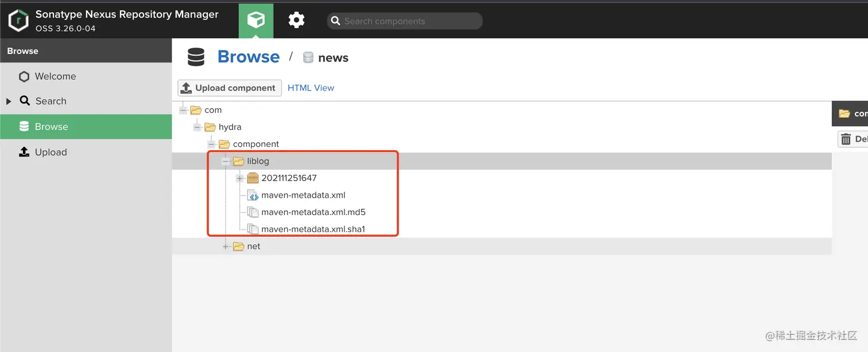
Task: Click the hydra folder icon
Action: (x=210, y=127)
